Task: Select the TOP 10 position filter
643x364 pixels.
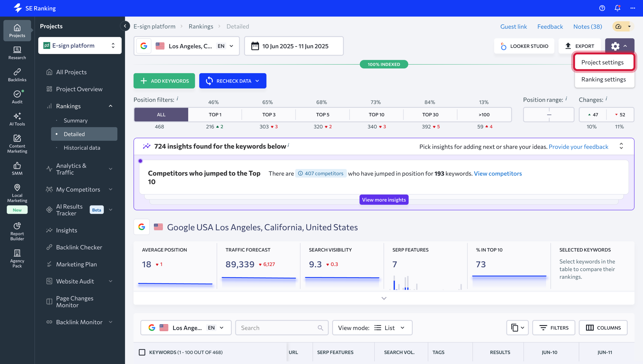Action: point(376,115)
